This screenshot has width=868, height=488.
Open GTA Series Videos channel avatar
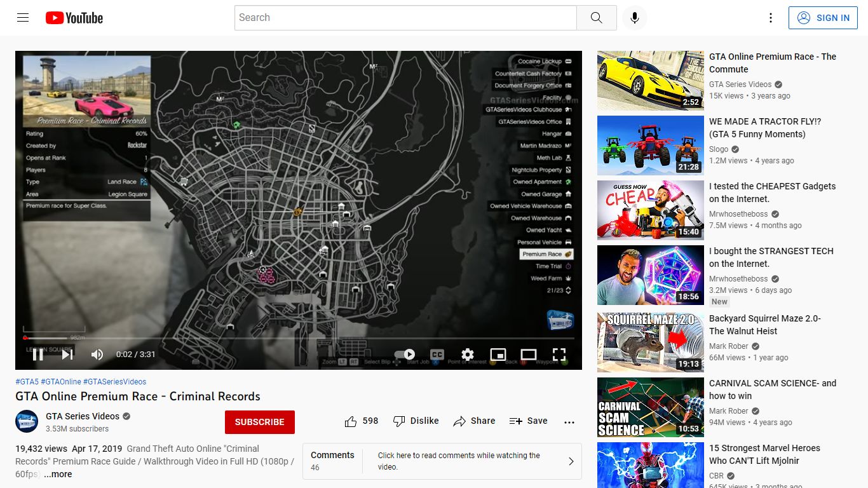(x=27, y=422)
